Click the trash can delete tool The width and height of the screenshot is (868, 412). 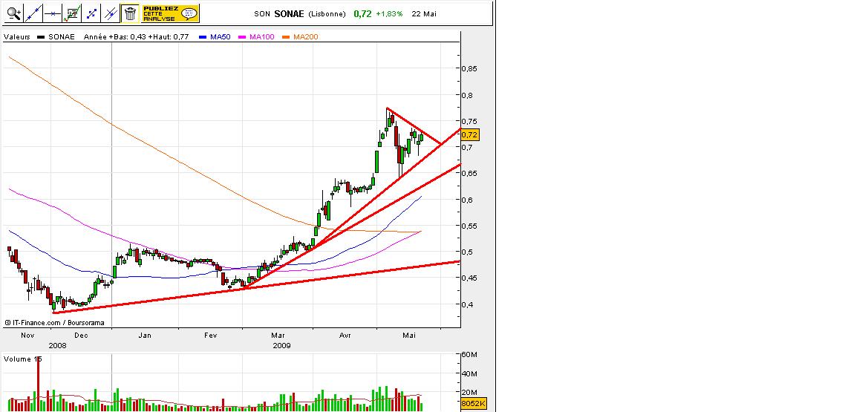tap(129, 13)
